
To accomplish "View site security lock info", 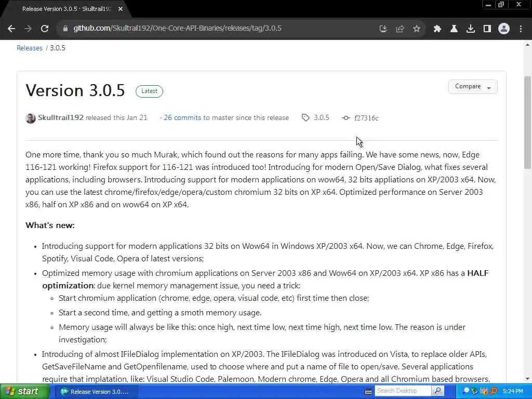I will tap(65, 29).
